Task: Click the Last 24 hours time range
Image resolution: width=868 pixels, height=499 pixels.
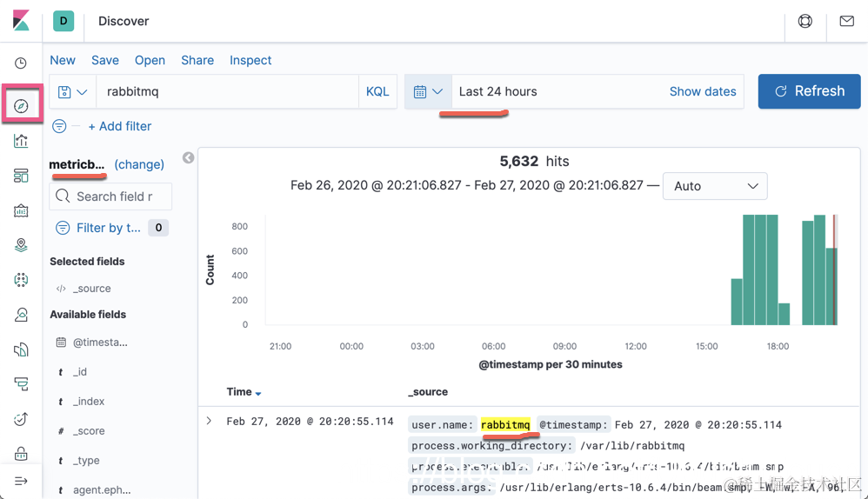Action: click(497, 91)
